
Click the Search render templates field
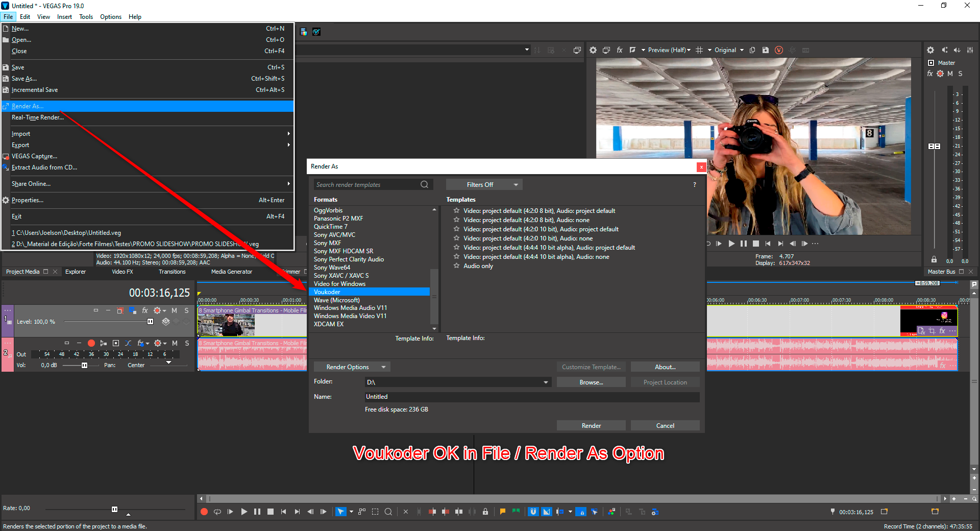point(373,185)
